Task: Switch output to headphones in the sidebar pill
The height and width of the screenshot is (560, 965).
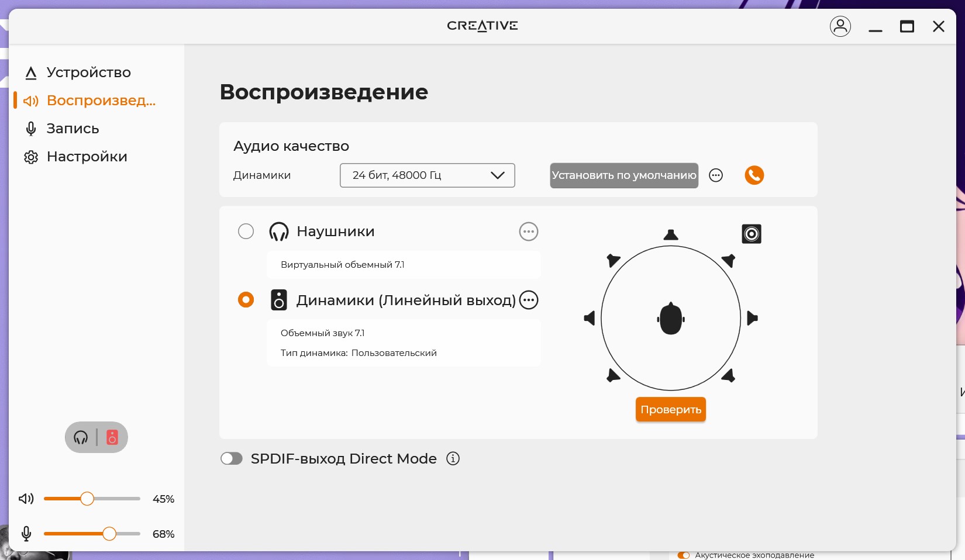Action: [x=81, y=437]
